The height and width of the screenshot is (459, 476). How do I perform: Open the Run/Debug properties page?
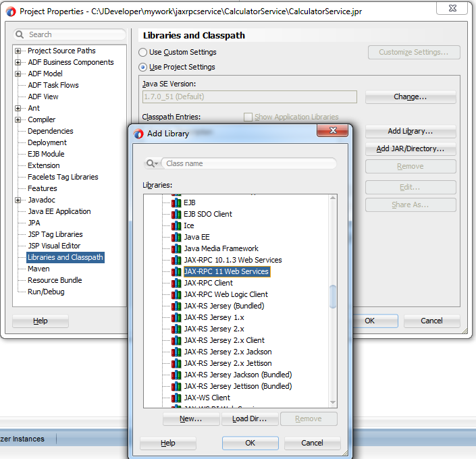point(46,292)
